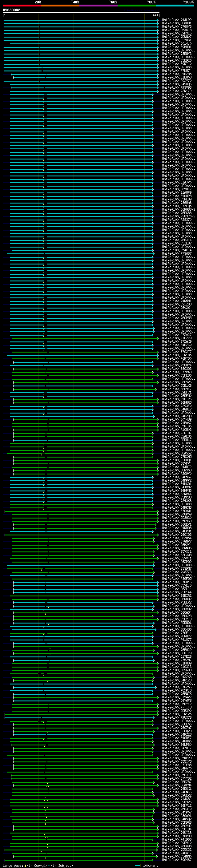Select hit label UniRef100_B6KV12
The width and height of the screenshot is (197, 868).
(x=176, y=805)
